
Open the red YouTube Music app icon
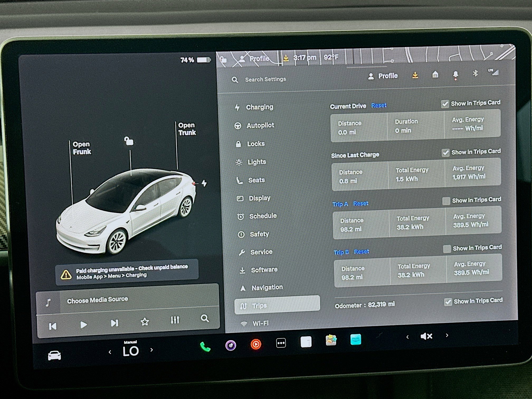click(x=256, y=344)
